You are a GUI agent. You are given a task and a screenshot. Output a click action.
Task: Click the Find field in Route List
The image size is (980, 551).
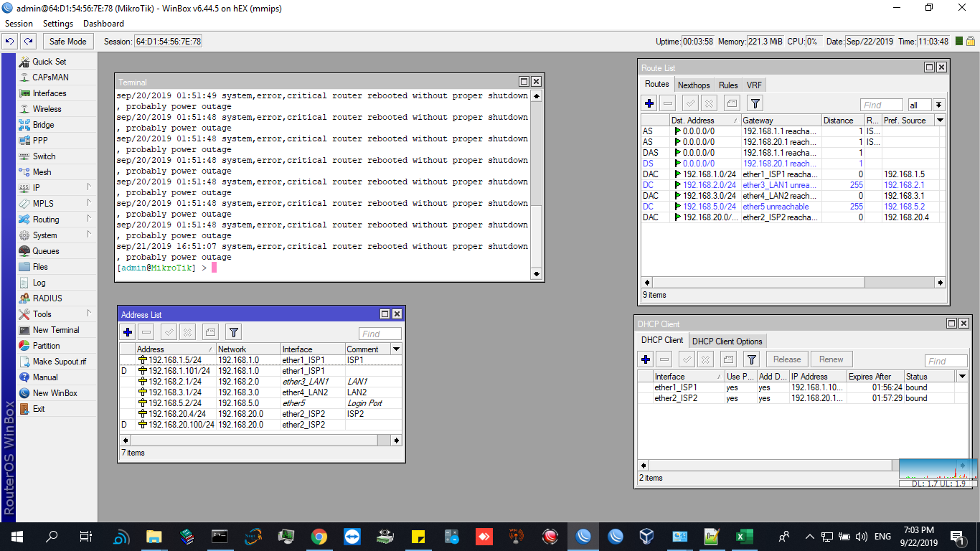882,105
